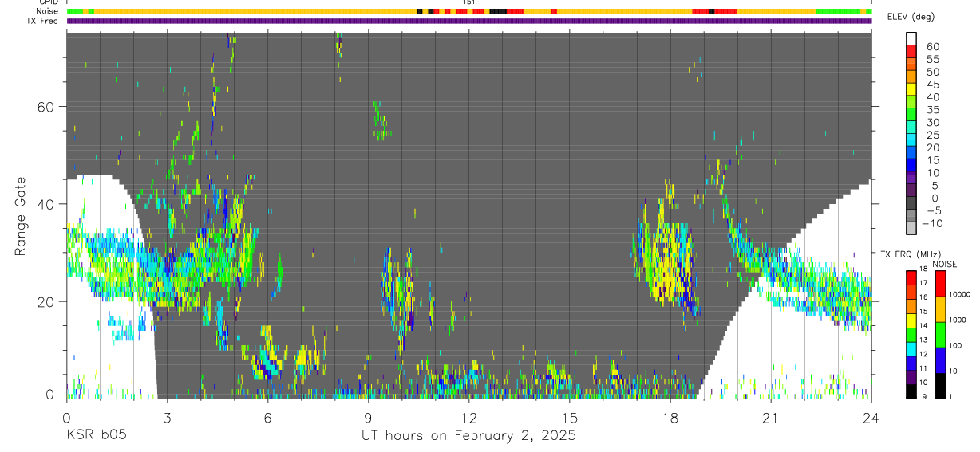Pick the green segment of the TX FRQ bar
The image size is (980, 452).
point(911,335)
